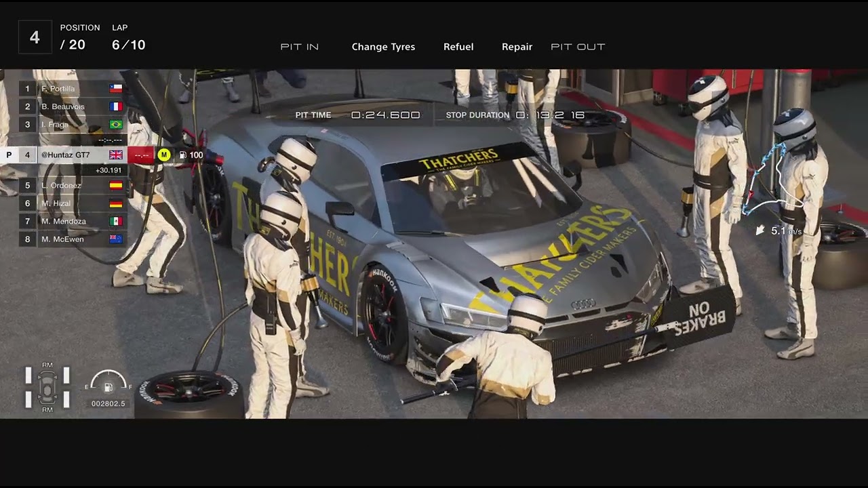Select leaderboard row M. McEwen

(x=73, y=239)
